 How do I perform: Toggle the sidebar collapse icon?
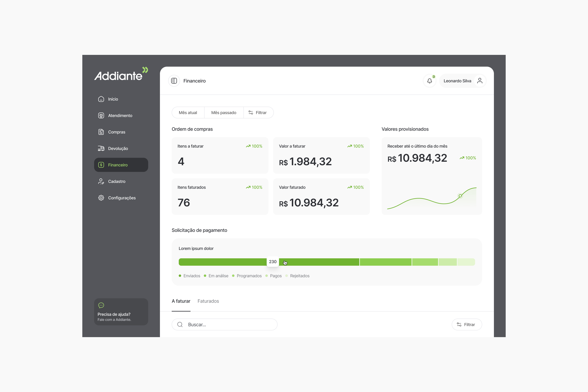pos(174,81)
